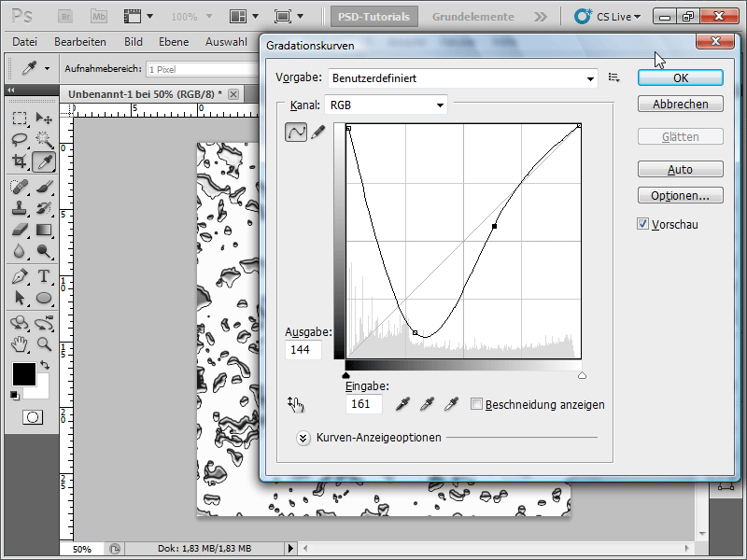Select the Eraser tool
Viewport: 747px width, 560px height.
tap(20, 230)
